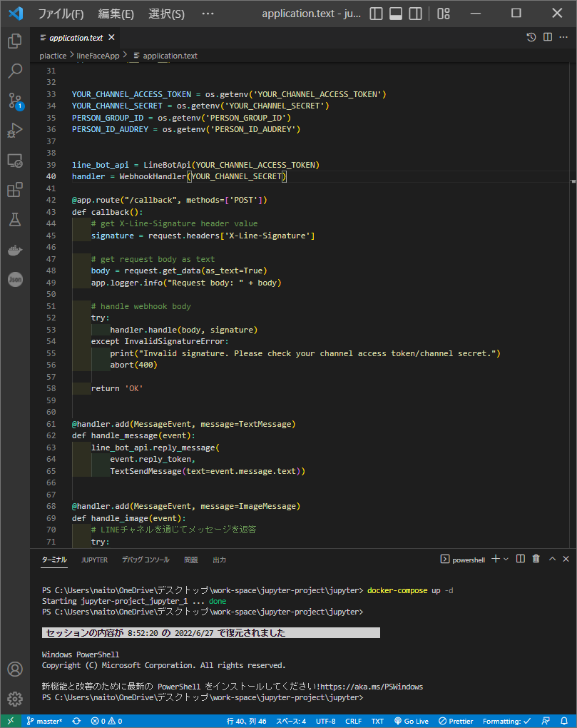Viewport: 577px width, 728px height.
Task: Split the terminal
Action: pos(521,559)
